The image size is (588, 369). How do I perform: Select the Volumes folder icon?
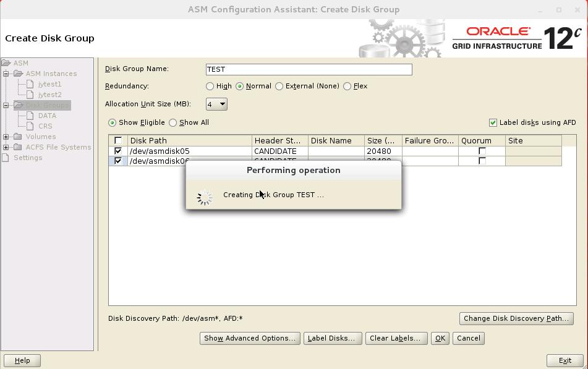coord(18,137)
